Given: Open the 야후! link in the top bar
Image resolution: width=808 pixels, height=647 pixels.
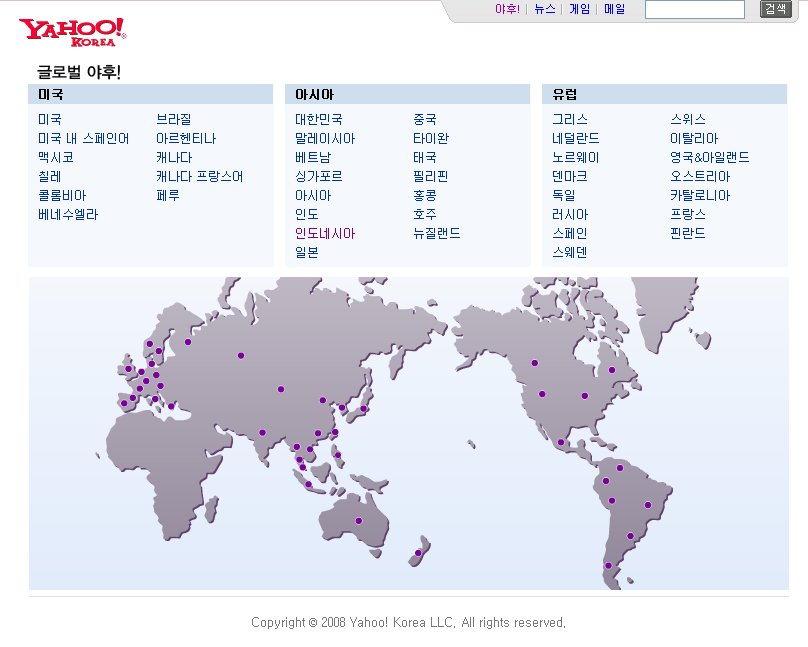Looking at the screenshot, I should (507, 9).
